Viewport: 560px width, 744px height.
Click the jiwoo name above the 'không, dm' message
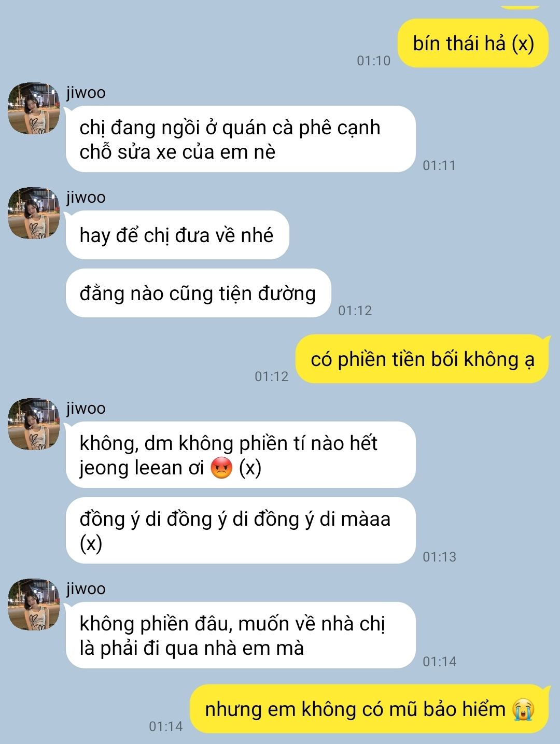(86, 409)
